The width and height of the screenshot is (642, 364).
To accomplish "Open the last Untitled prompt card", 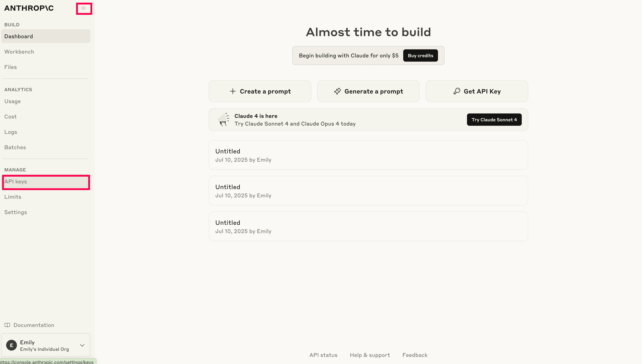I will click(368, 227).
